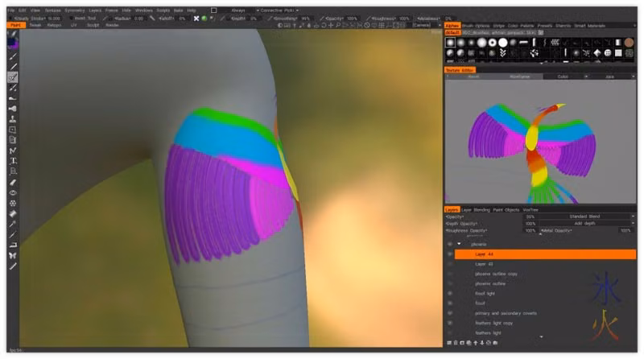Click the current color swatch in left toolbar
This screenshot has width=644, height=359.
coord(12,43)
